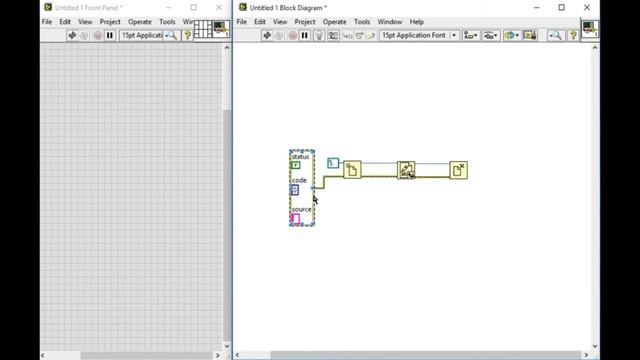This screenshot has height=360, width=640.
Task: Click Step Into icon in Block Diagram
Action: [x=347, y=36]
